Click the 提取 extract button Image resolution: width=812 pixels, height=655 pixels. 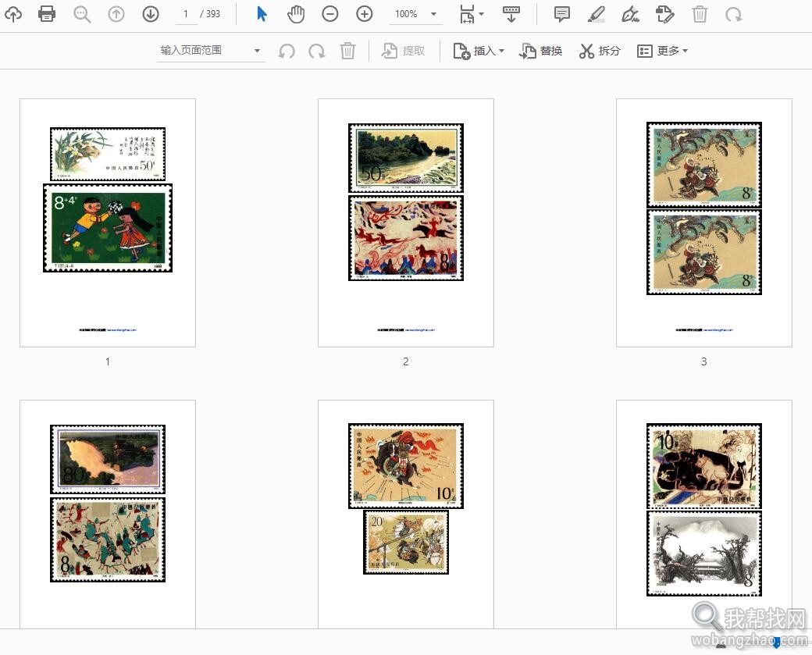click(x=404, y=51)
